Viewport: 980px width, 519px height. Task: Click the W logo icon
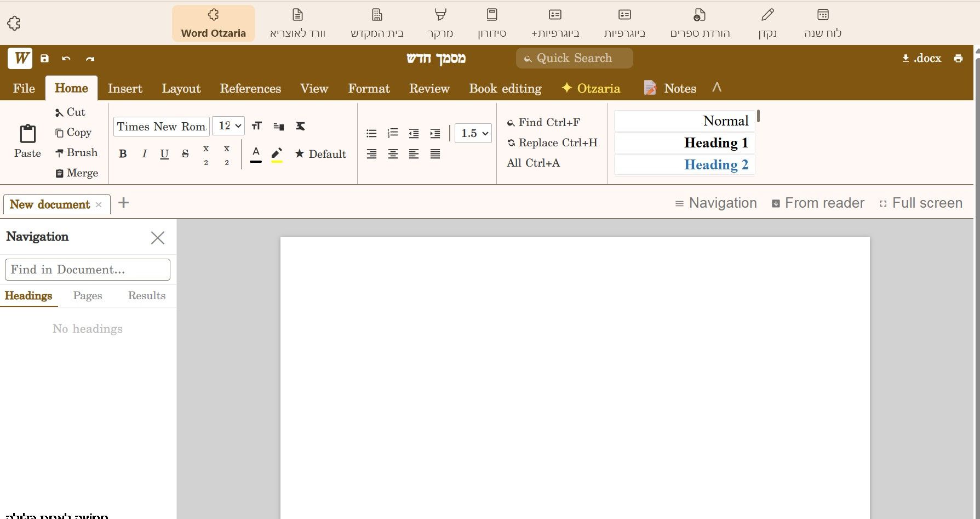pos(20,58)
